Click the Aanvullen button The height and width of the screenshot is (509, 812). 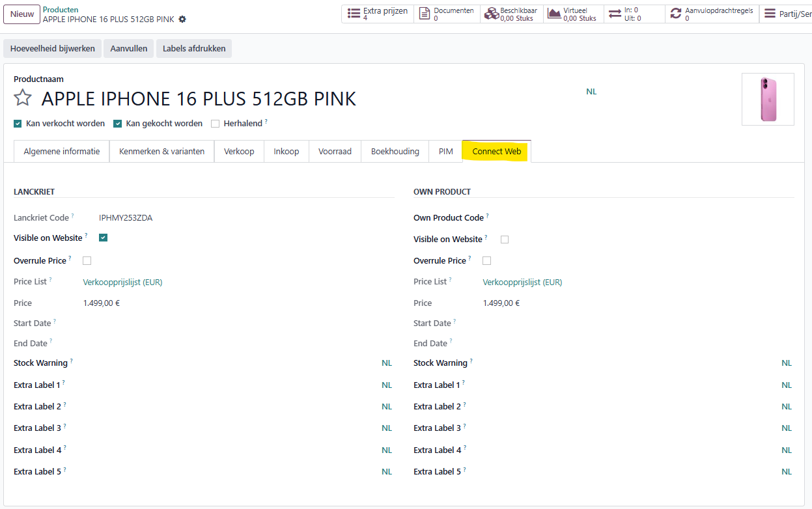point(128,48)
